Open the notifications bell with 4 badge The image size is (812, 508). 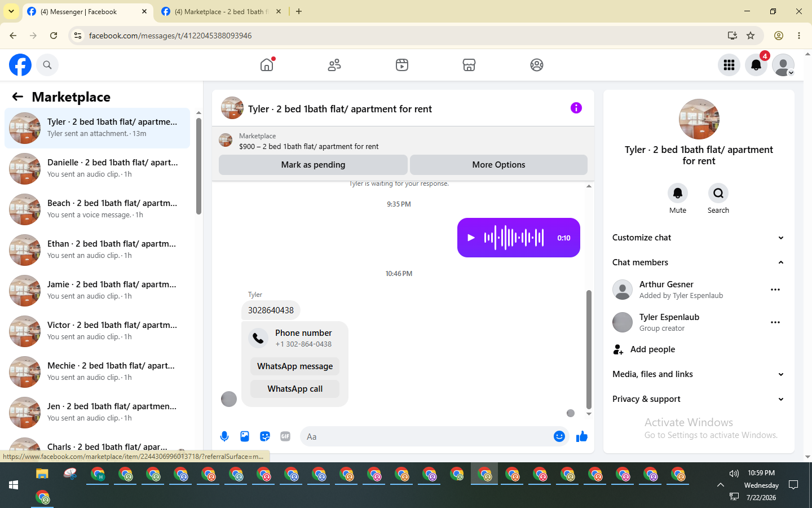[756, 65]
